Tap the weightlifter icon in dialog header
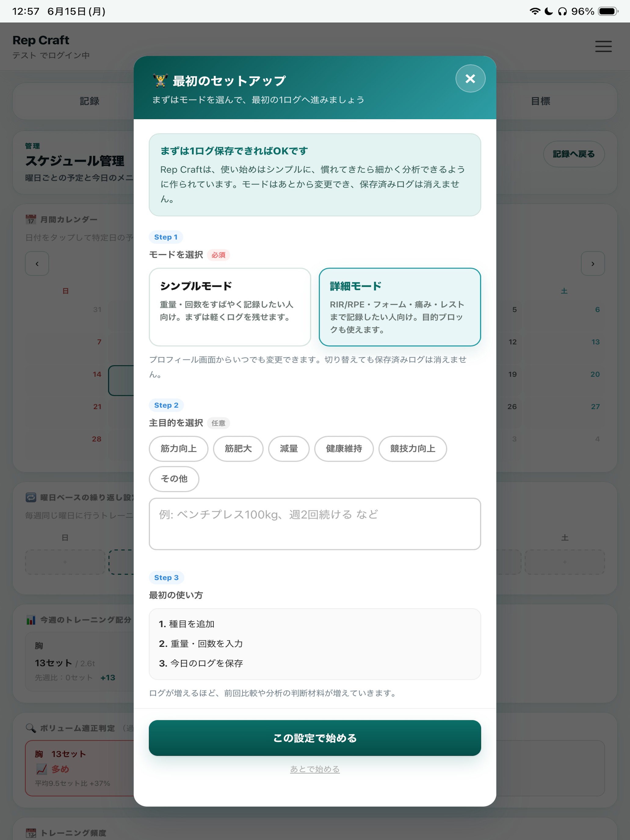This screenshot has height=840, width=630. 160,81
